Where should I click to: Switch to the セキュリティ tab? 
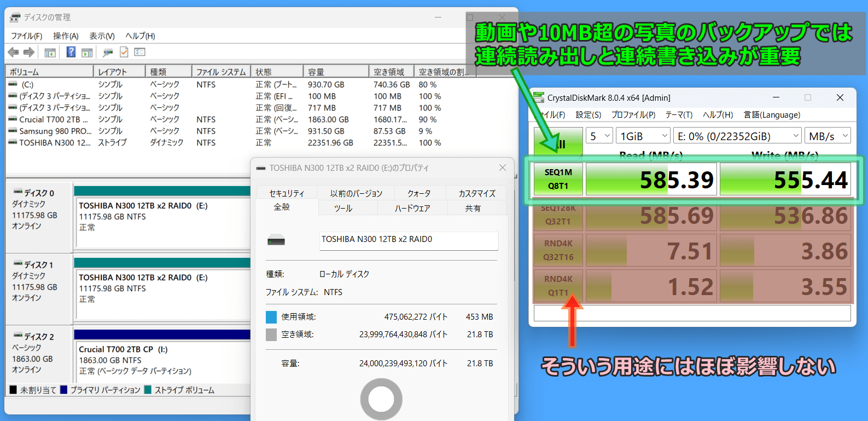click(x=287, y=193)
